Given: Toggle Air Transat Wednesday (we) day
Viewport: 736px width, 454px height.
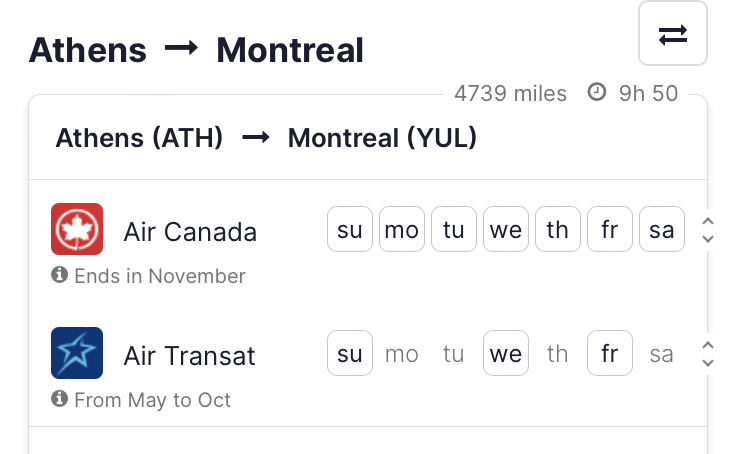Looking at the screenshot, I should point(506,353).
